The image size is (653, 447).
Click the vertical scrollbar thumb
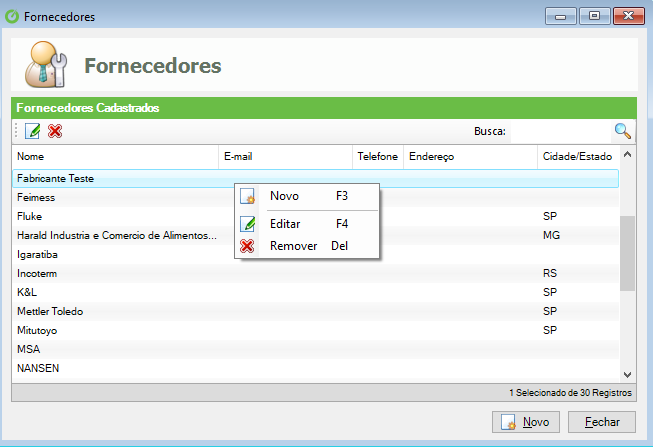click(x=628, y=253)
